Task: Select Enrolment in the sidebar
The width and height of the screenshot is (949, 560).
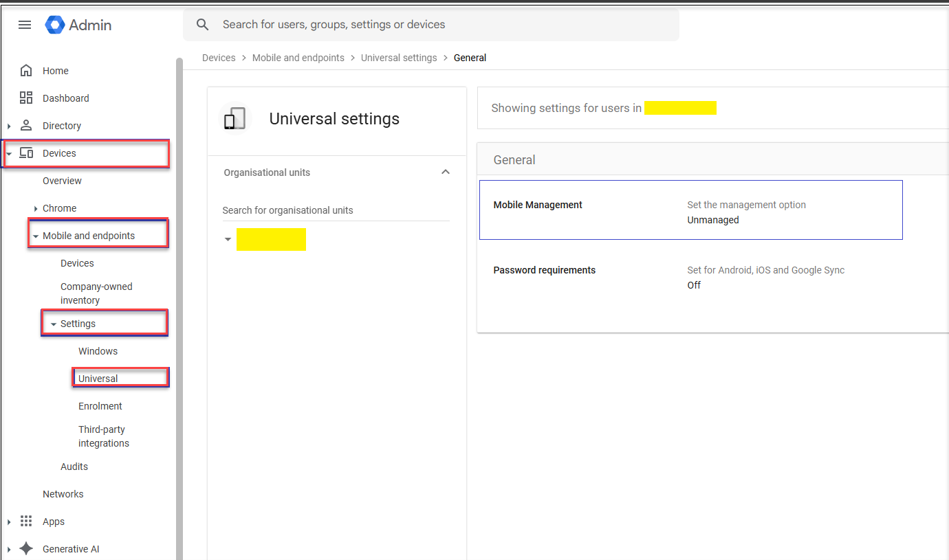Action: tap(100, 406)
